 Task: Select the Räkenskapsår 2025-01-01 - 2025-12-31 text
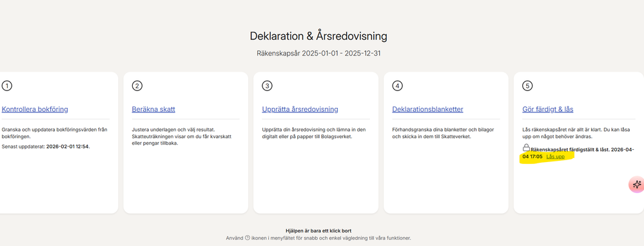click(x=318, y=53)
